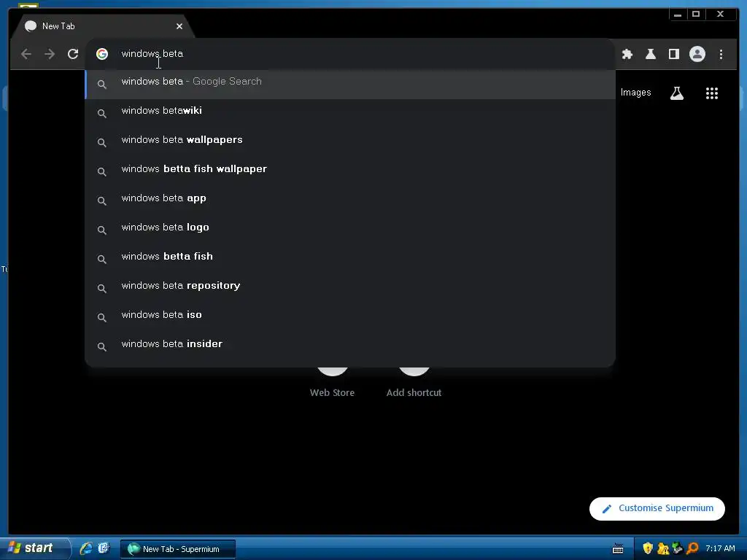Choose the 'windows betawiki' suggestion

(x=350, y=113)
